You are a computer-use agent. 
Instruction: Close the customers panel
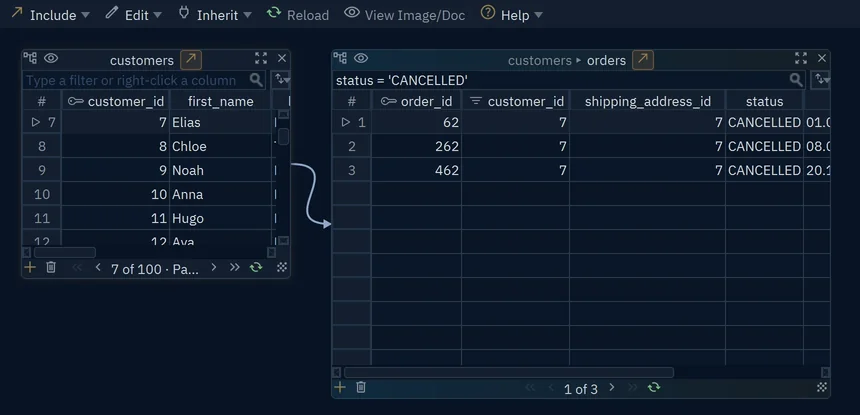coord(282,58)
